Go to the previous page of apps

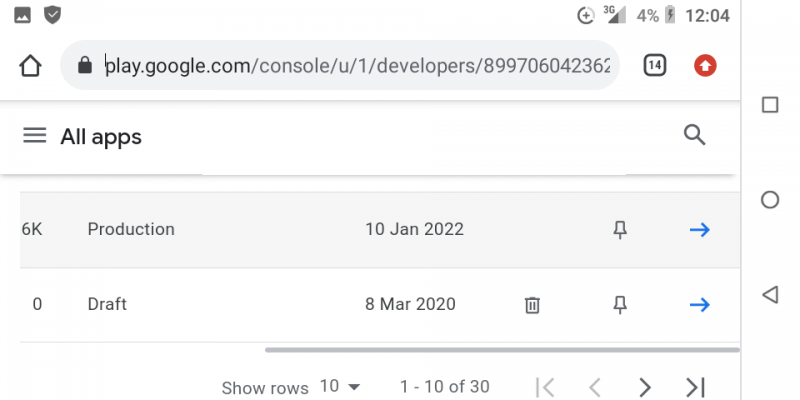pos(595,387)
